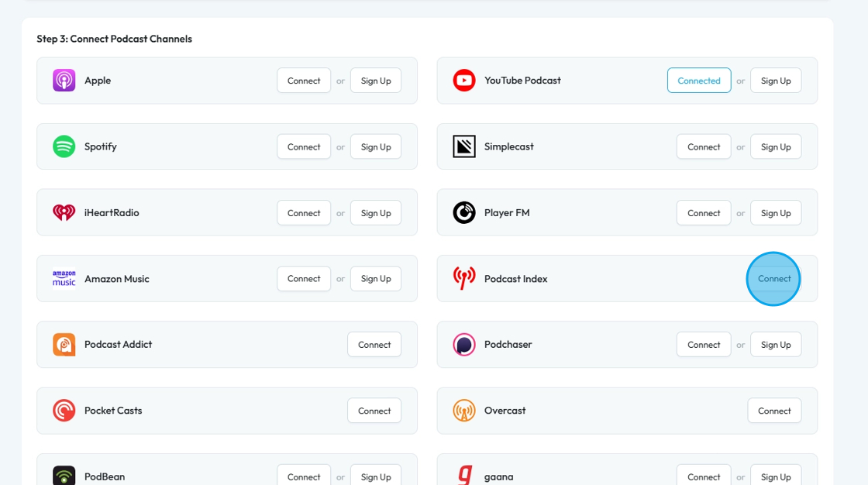The width and height of the screenshot is (868, 485).
Task: Click the 'Amazon Music' channel name
Action: tap(117, 278)
